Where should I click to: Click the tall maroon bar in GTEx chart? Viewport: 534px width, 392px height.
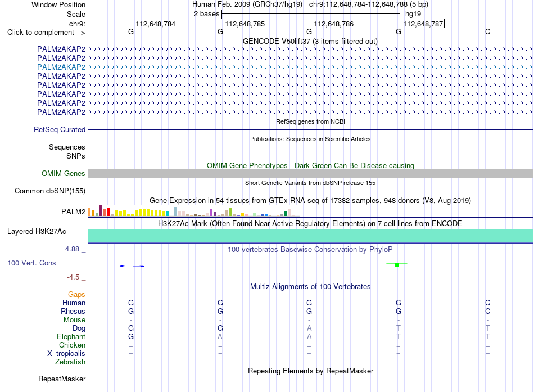coord(101,210)
